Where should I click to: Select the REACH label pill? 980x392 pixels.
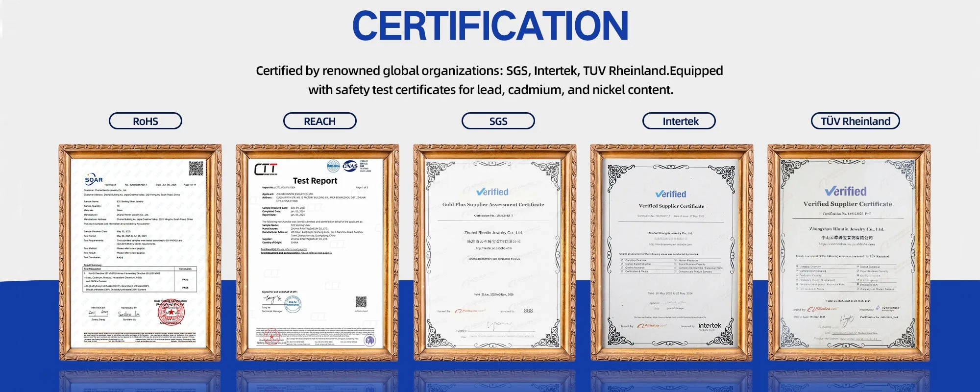(x=319, y=121)
